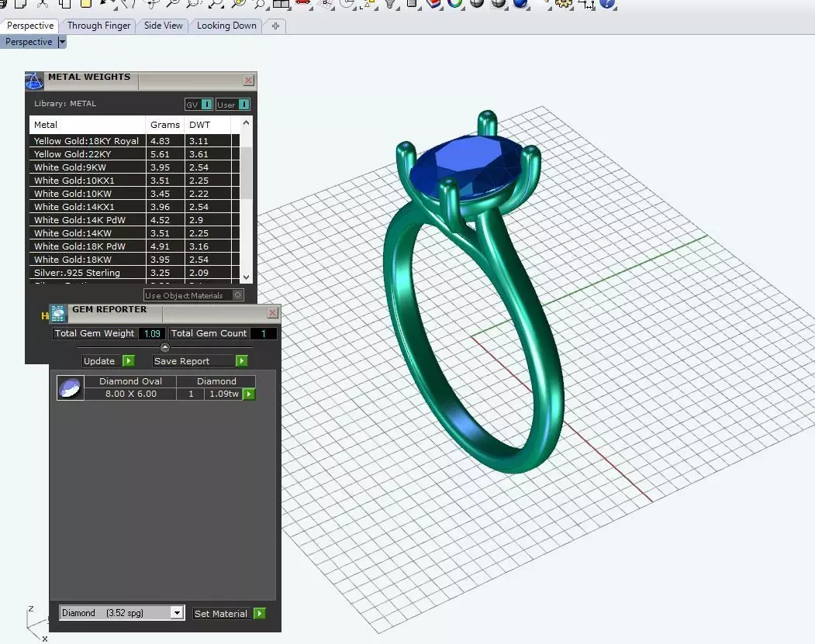The width and height of the screenshot is (815, 644).
Task: Click the metal list scrollbar thumb
Action: [247, 172]
